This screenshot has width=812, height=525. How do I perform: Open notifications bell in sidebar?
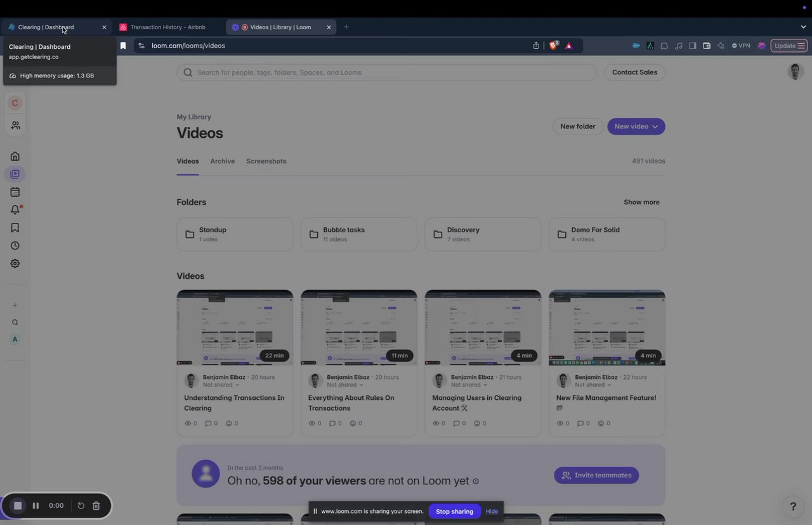(x=15, y=209)
